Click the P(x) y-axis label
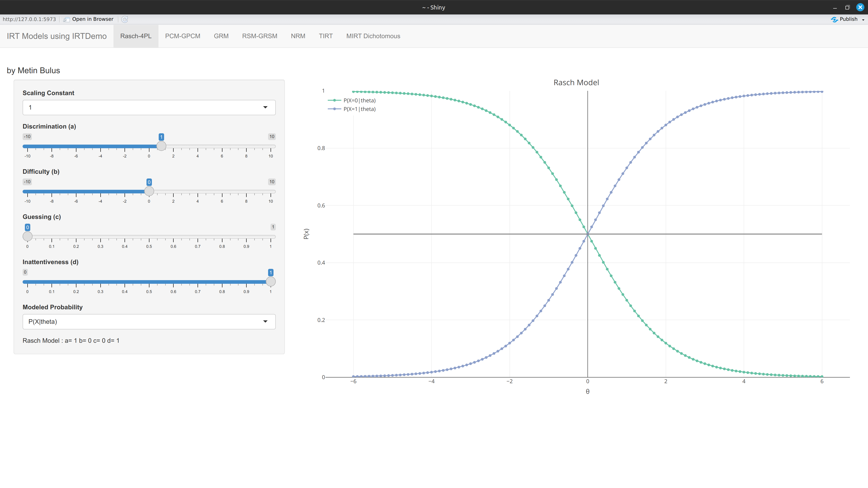The height and width of the screenshot is (488, 868). pyautogui.click(x=306, y=234)
